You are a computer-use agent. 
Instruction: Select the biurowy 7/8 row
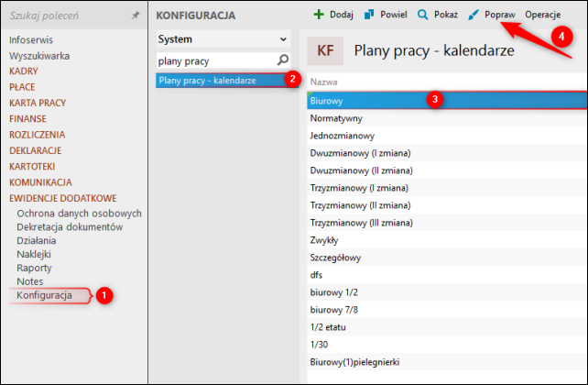447,310
